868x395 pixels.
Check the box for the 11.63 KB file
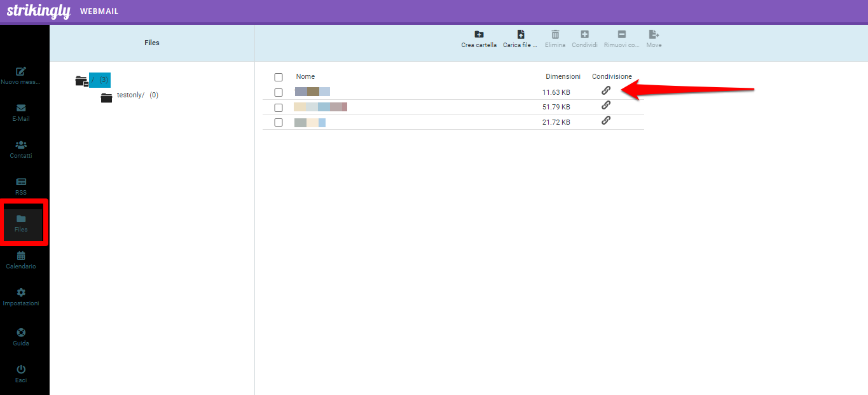tap(279, 92)
